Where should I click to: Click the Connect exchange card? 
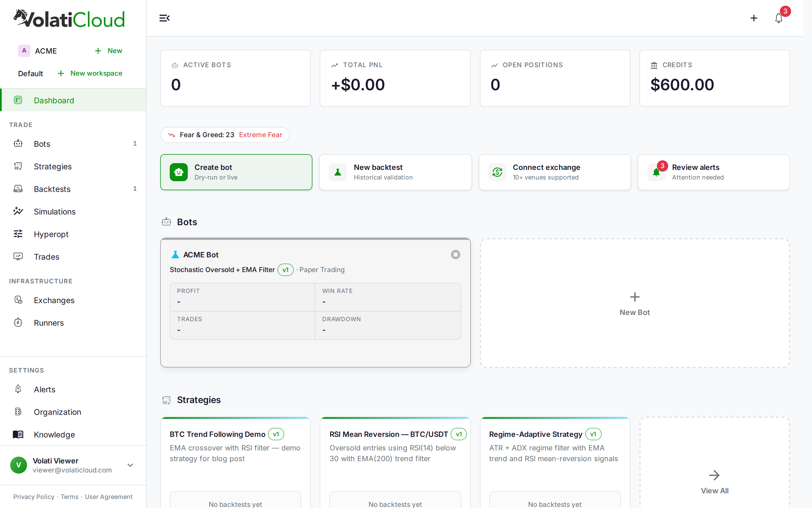tap(555, 172)
